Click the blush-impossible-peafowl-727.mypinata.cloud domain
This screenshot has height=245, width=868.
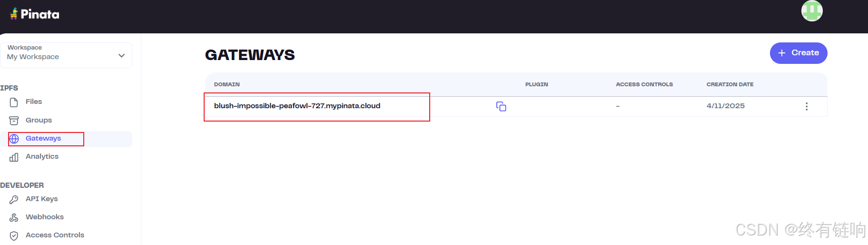click(297, 106)
